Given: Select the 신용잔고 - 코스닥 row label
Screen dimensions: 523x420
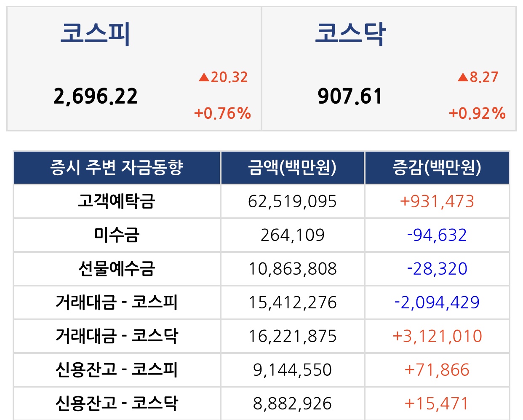Looking at the screenshot, I should point(117,403).
